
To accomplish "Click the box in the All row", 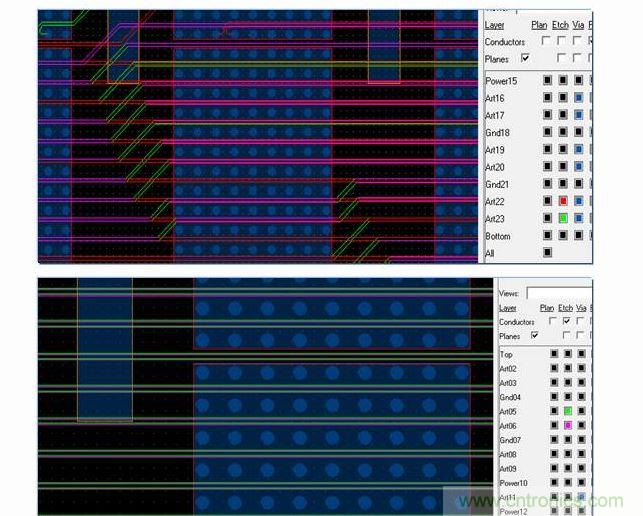I will click(x=547, y=253).
